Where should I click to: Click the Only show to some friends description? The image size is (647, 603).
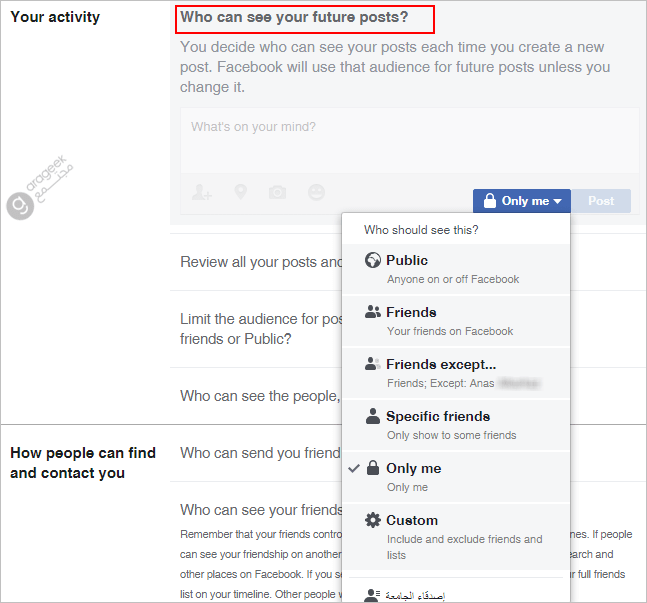tap(451, 435)
